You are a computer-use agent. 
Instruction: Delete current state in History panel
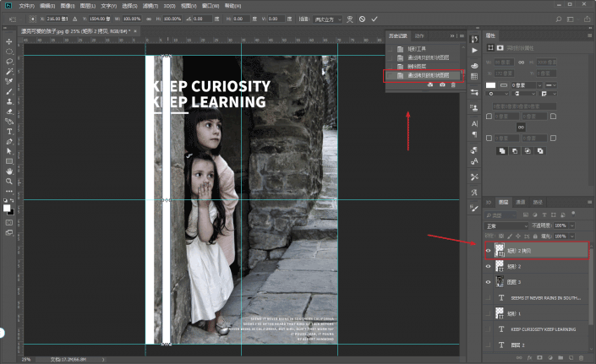(x=453, y=84)
